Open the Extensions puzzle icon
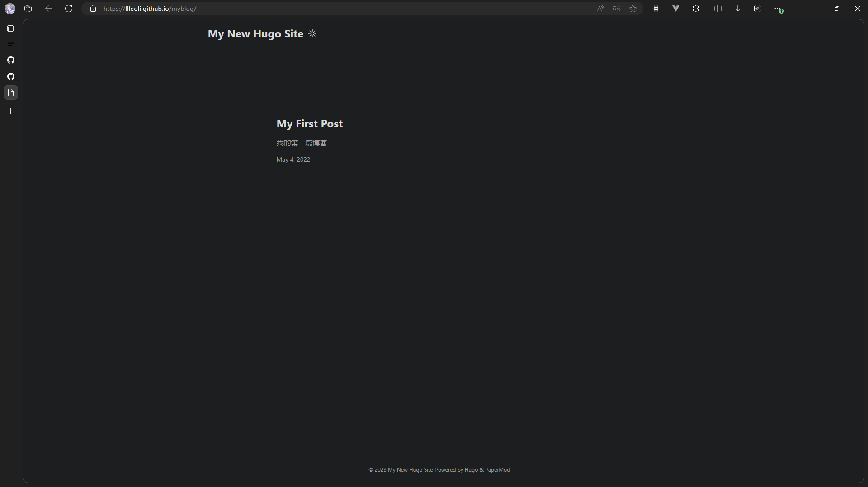Image resolution: width=868 pixels, height=487 pixels. point(696,9)
